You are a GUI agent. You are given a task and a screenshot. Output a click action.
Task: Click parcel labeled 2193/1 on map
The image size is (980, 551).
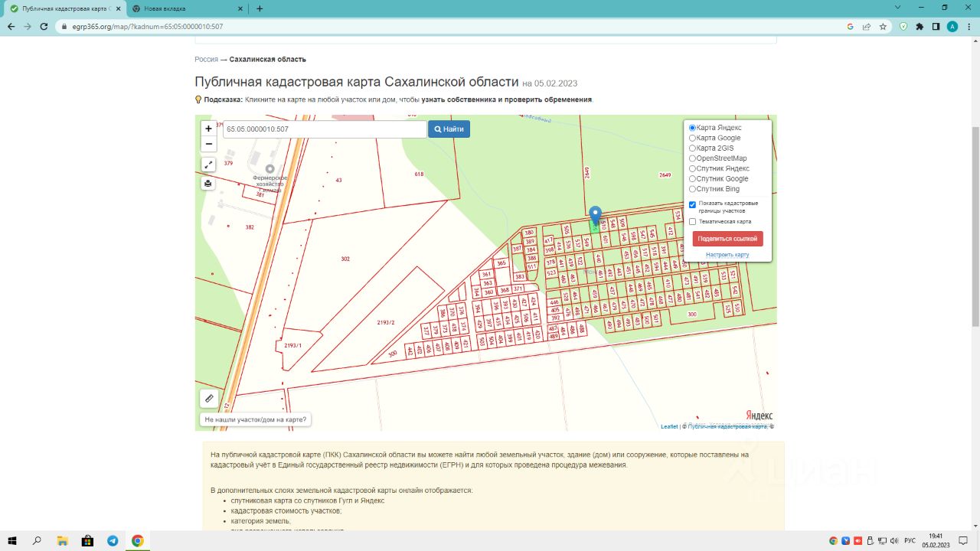(x=292, y=346)
